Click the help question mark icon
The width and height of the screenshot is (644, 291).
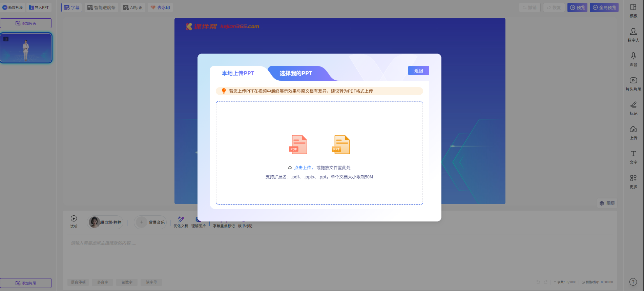(x=633, y=282)
